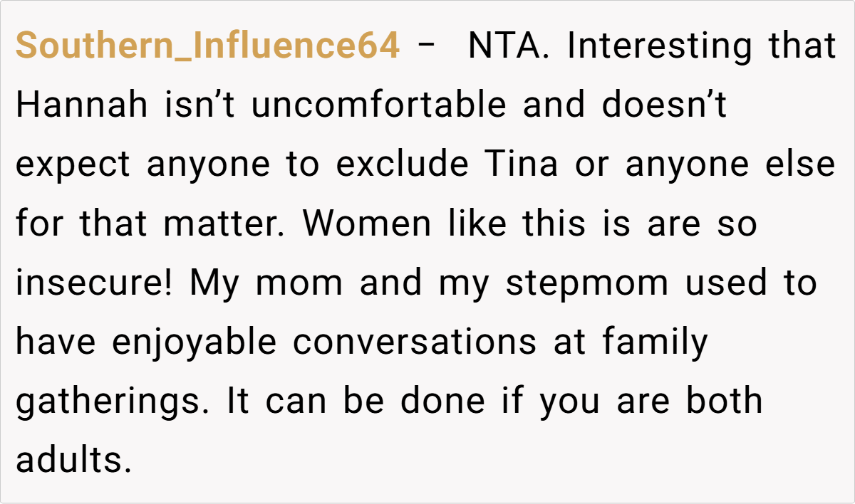Click the word "expect"
Screen dimensions: 855x504
pos(73,164)
